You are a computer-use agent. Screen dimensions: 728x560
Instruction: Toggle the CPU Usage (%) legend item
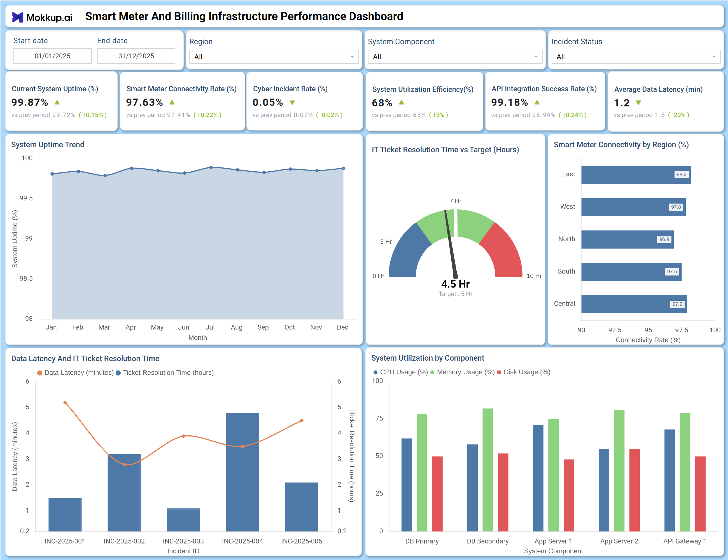(x=400, y=372)
